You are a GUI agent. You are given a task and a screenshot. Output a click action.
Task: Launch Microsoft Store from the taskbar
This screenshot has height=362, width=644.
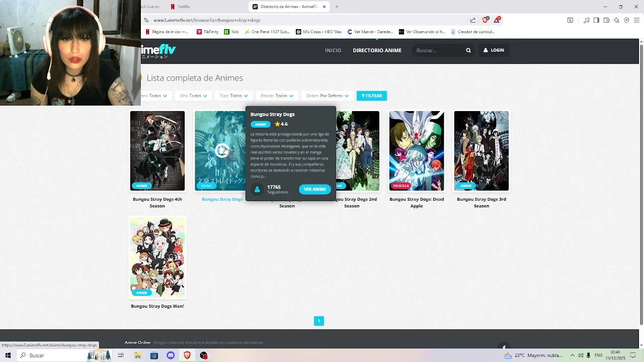click(154, 355)
